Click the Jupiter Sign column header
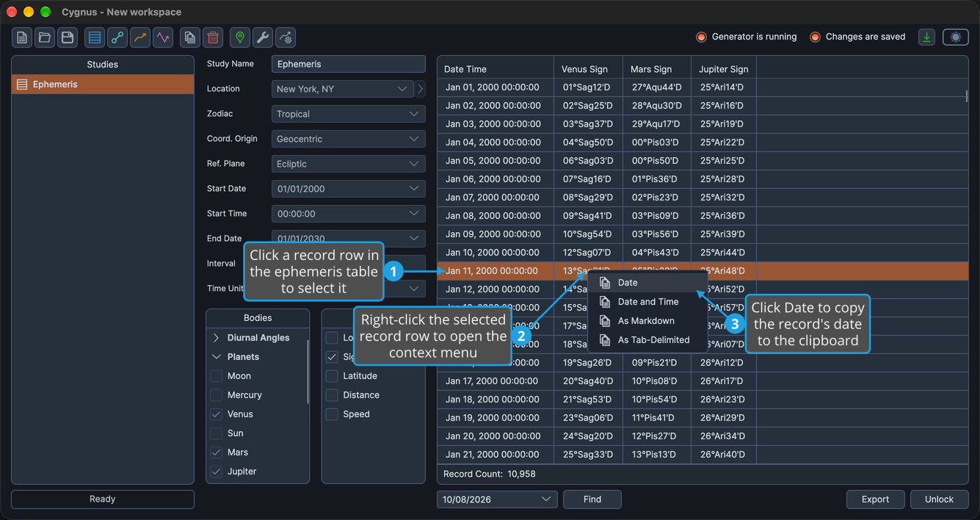 (x=723, y=69)
